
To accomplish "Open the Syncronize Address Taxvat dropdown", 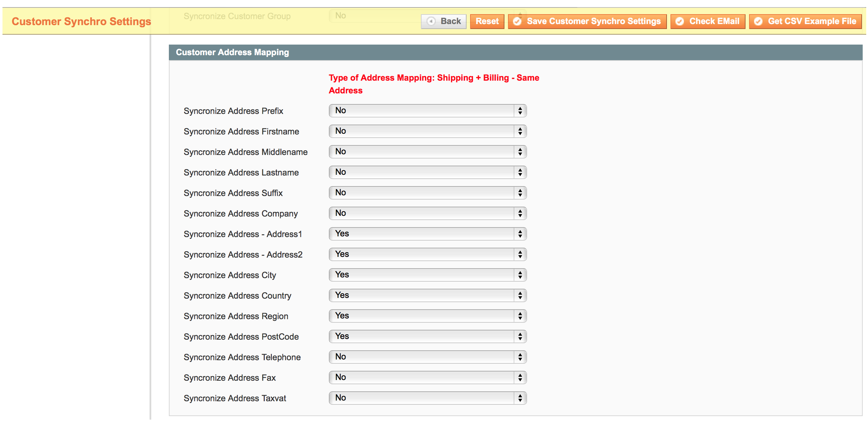I will point(428,398).
